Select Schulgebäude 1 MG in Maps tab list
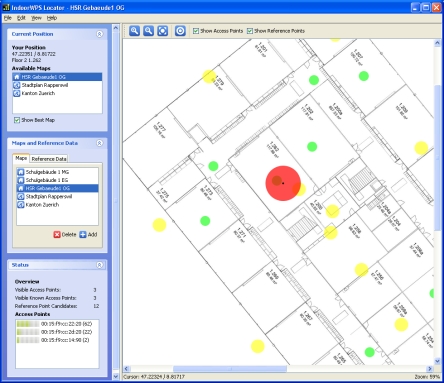 pos(57,172)
